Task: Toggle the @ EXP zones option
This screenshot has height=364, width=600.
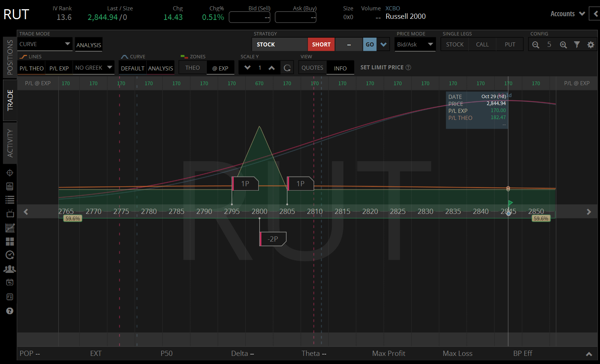Action: click(220, 68)
